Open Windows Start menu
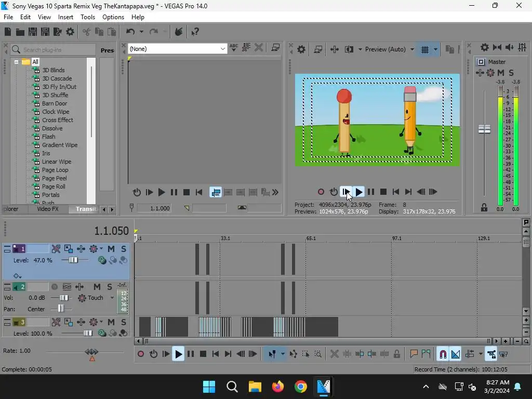 click(x=209, y=387)
